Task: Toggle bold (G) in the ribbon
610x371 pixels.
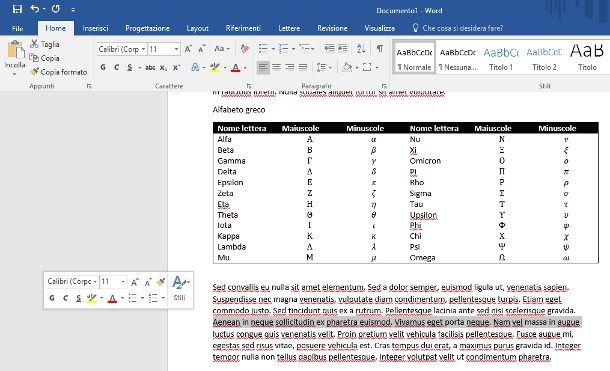Action: pos(103,67)
